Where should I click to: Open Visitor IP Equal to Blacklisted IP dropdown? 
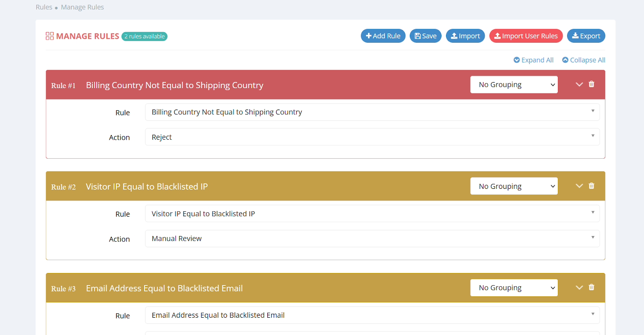click(372, 213)
